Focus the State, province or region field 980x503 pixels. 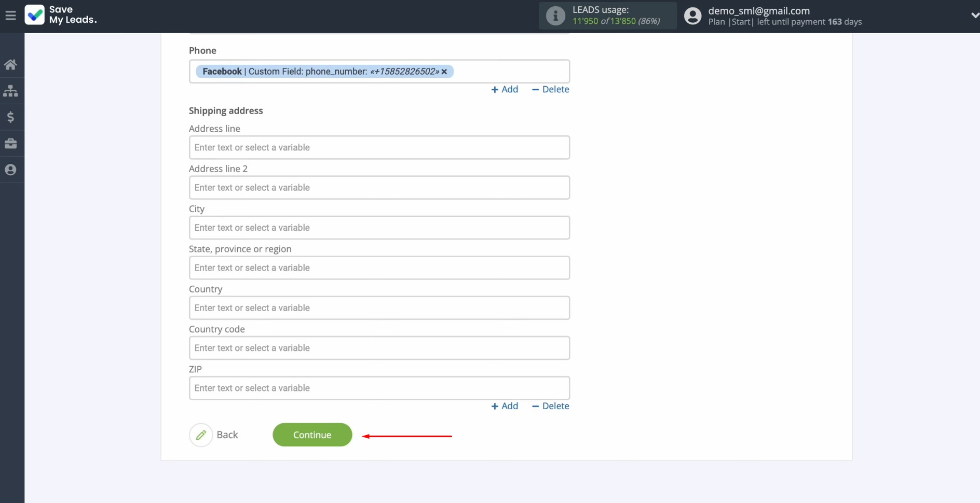(x=379, y=268)
